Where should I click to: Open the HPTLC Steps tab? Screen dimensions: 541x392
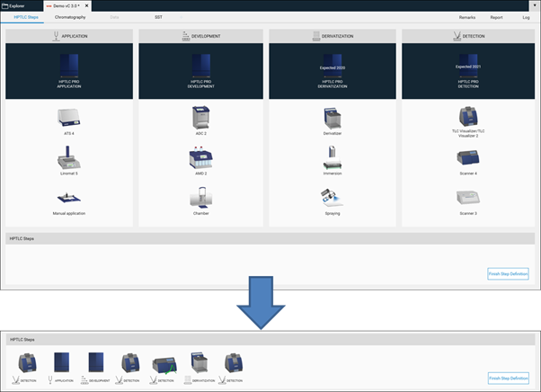pos(26,17)
